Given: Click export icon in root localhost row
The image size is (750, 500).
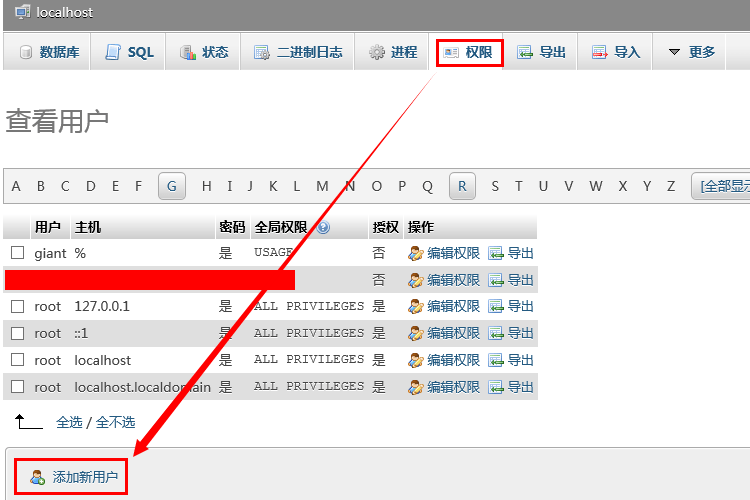Looking at the screenshot, I should (x=496, y=360).
